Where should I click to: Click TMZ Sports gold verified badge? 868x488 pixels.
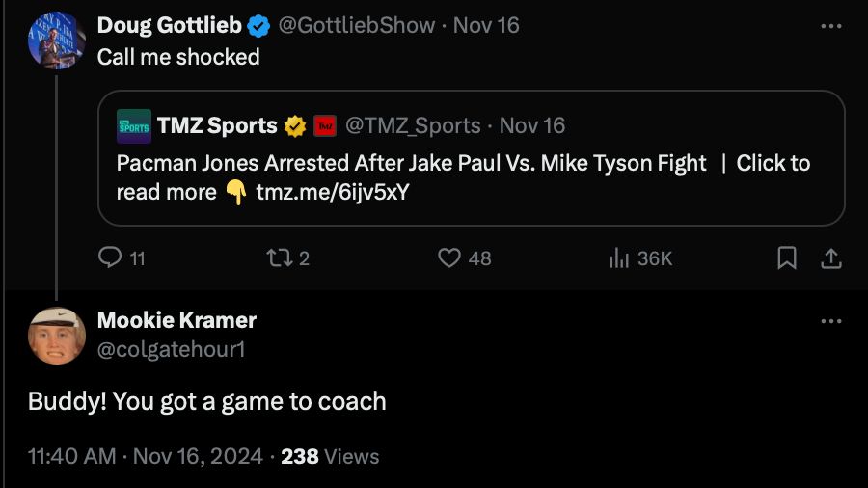click(x=295, y=126)
